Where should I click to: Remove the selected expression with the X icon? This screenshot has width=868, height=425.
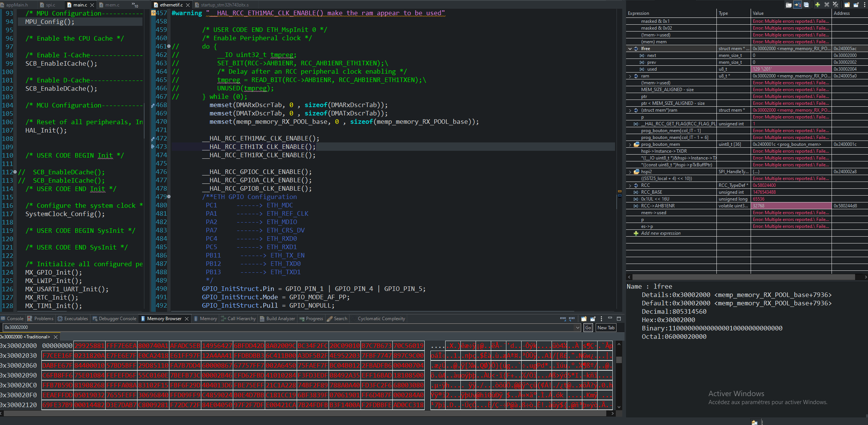[x=827, y=5]
